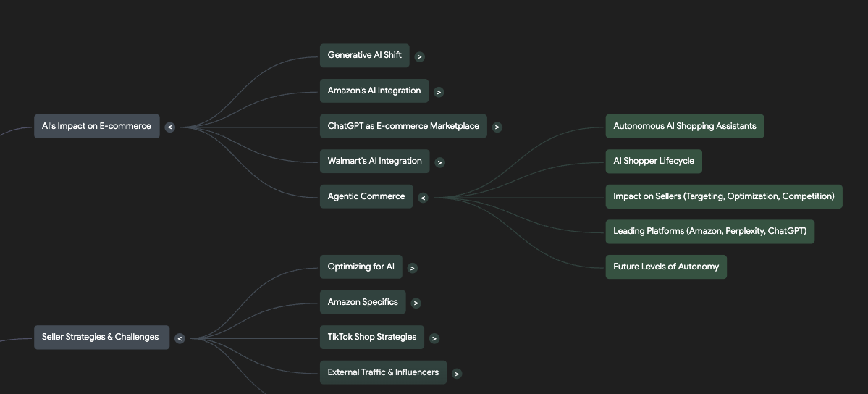Click the Impact on Sellers node
Image resolution: width=868 pixels, height=394 pixels.
tap(724, 197)
